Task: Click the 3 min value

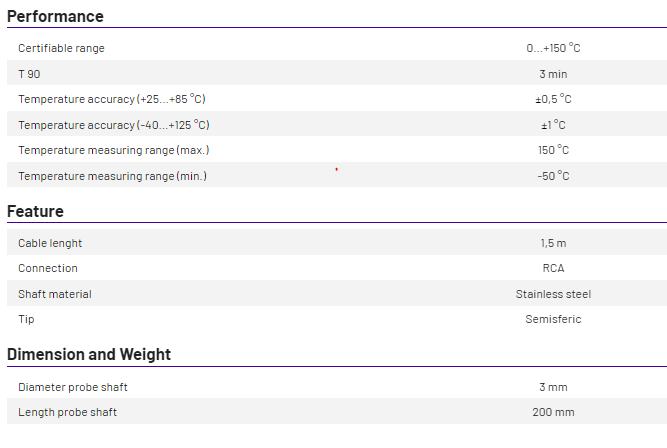Action: pyautogui.click(x=553, y=74)
